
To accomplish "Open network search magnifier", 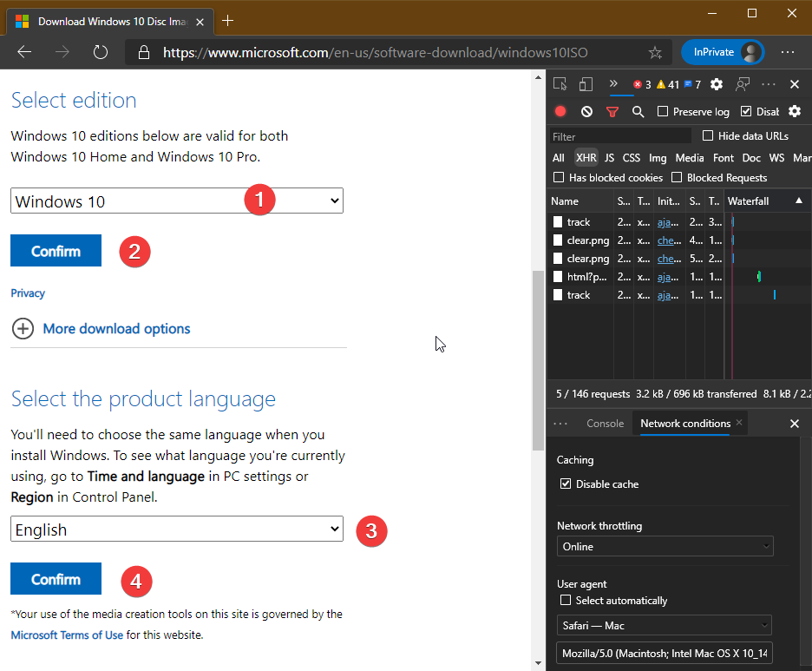I will pos(638,111).
